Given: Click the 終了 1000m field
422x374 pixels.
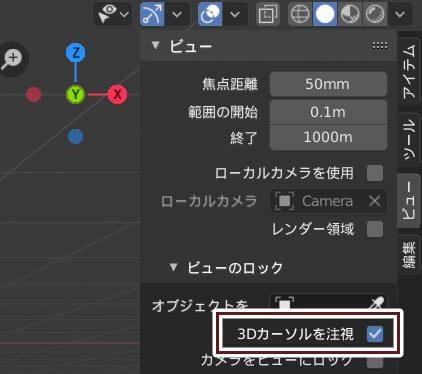Looking at the screenshot, I should 328,137.
